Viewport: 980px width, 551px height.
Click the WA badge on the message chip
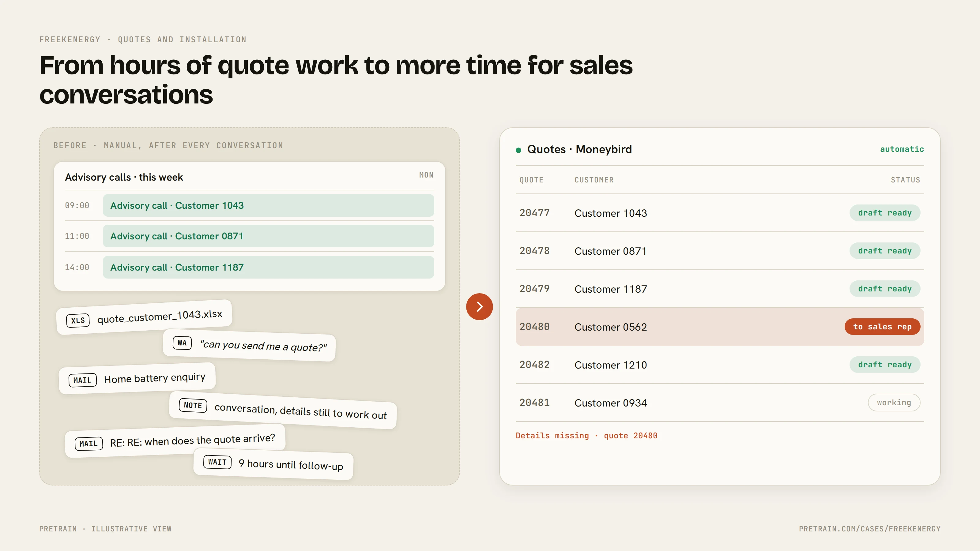click(x=182, y=343)
